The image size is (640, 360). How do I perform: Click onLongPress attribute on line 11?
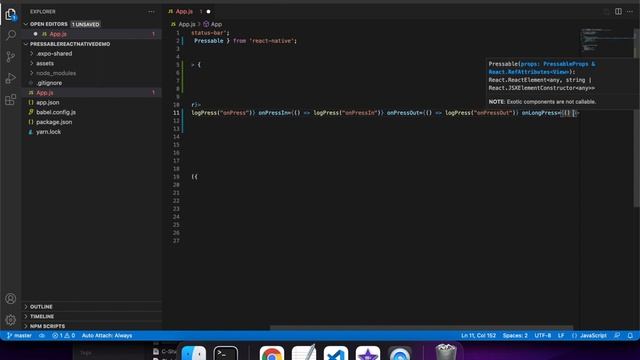(540, 113)
